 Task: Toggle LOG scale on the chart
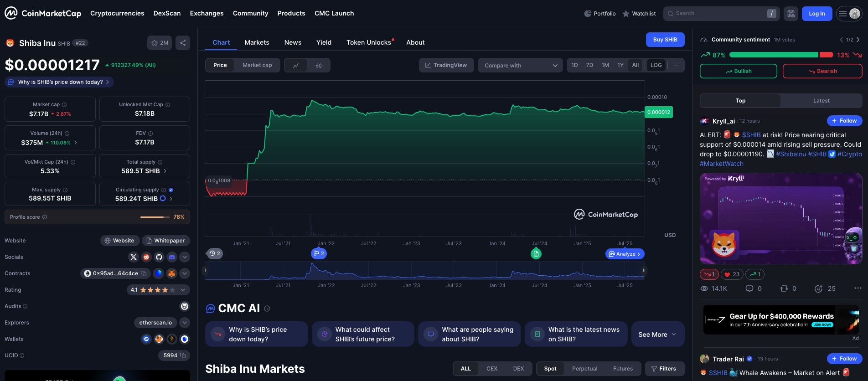click(x=656, y=65)
